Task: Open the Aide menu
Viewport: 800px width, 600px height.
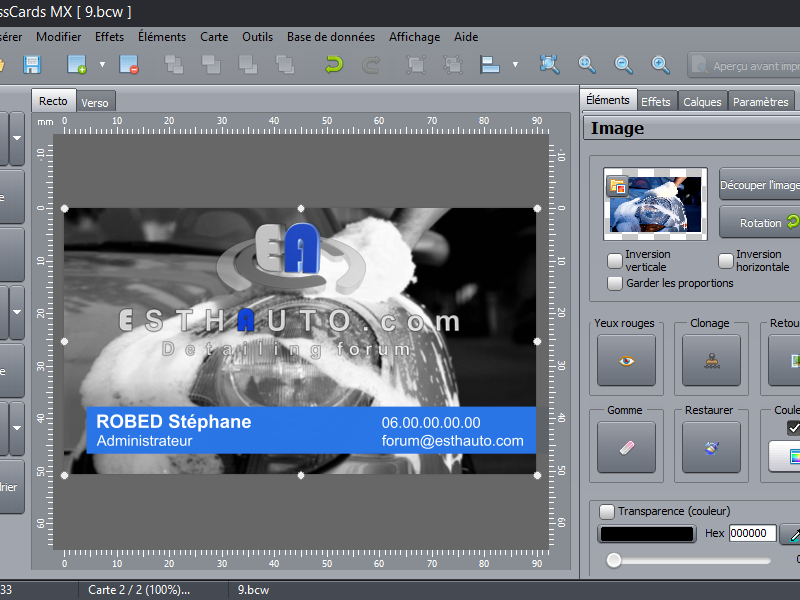Action: point(466,37)
